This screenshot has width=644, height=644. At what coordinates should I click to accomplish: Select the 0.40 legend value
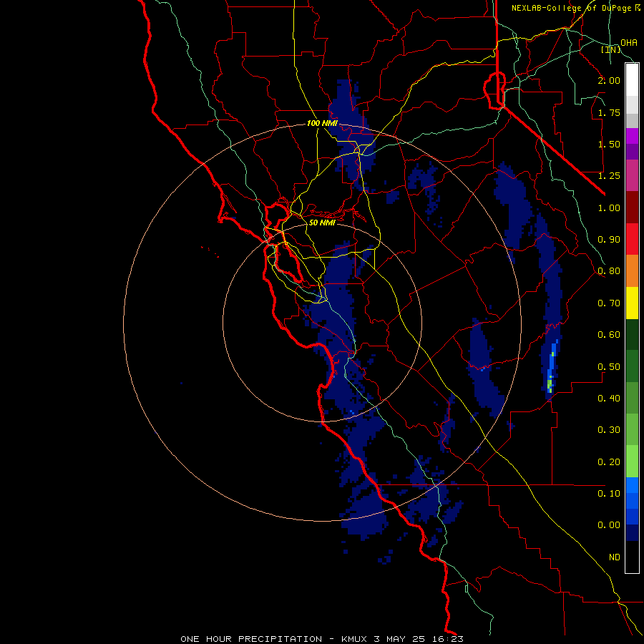pyautogui.click(x=609, y=399)
